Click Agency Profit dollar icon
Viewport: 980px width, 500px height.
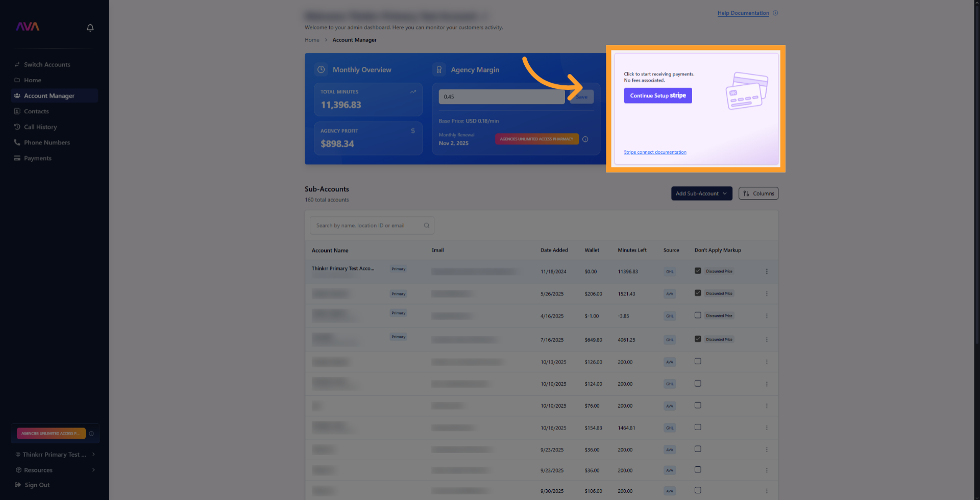[413, 131]
